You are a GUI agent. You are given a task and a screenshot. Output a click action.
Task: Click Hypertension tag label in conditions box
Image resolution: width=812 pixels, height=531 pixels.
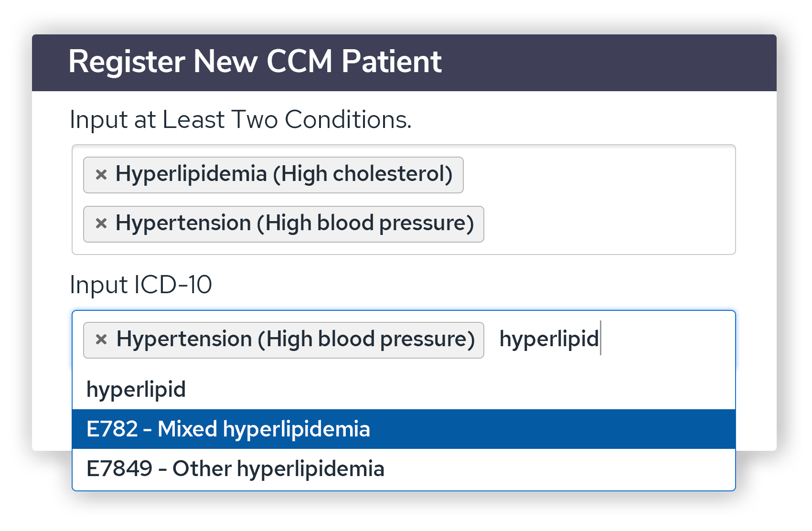(294, 223)
